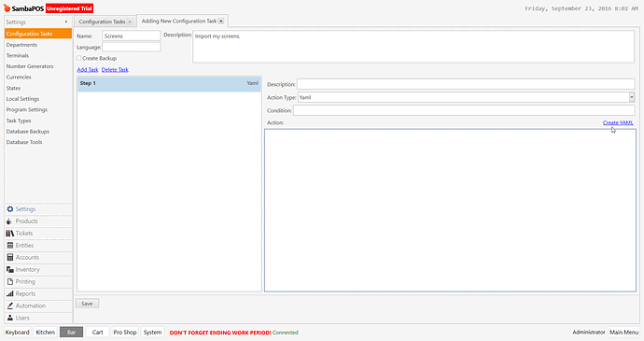Click the Products icon in sidebar
Image resolution: width=644 pixels, height=341 pixels.
click(9, 221)
